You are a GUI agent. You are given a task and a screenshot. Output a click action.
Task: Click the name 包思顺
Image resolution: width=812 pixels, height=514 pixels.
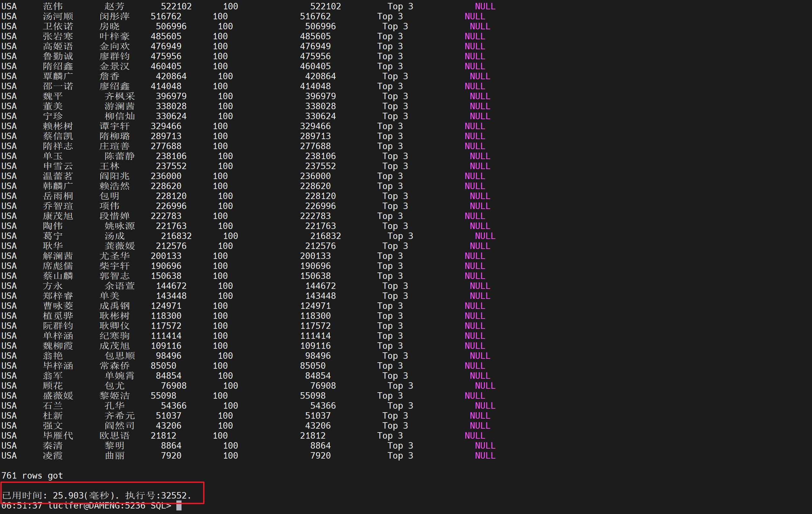click(x=119, y=356)
